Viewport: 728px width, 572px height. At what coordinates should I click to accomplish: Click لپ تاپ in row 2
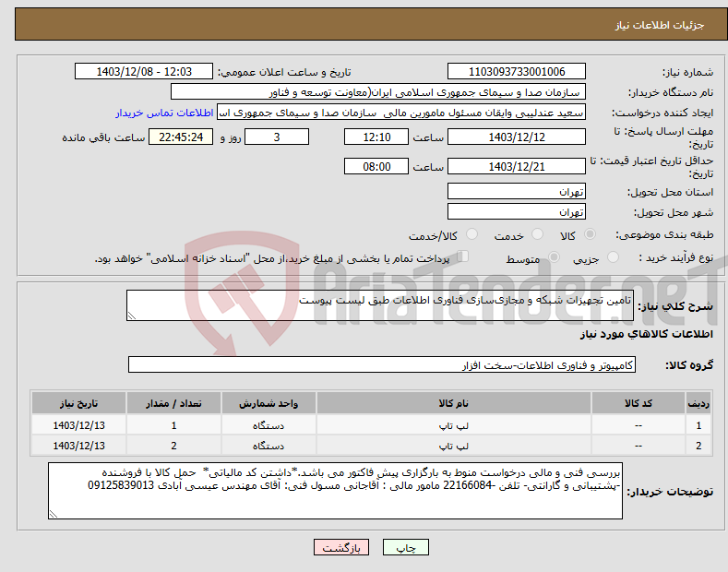point(454,446)
